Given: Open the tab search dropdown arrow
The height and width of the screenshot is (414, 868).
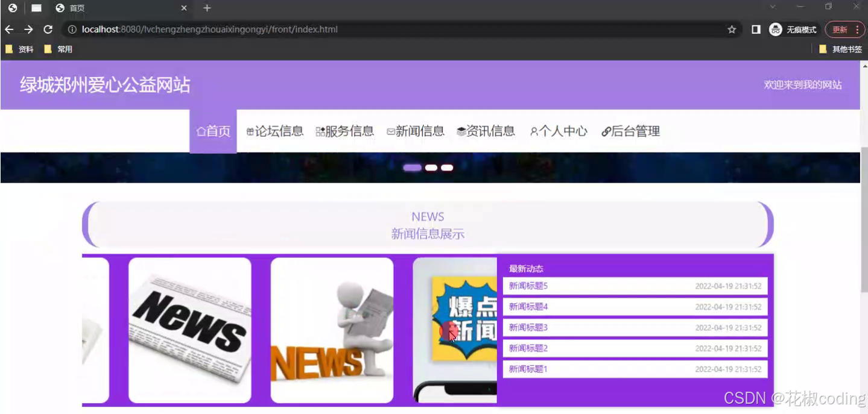Looking at the screenshot, I should pos(772,7).
